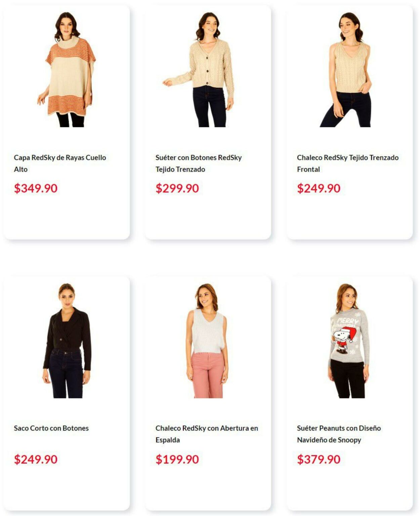
Task: View the Snoopy Christmas sweater photo
Action: (349, 341)
